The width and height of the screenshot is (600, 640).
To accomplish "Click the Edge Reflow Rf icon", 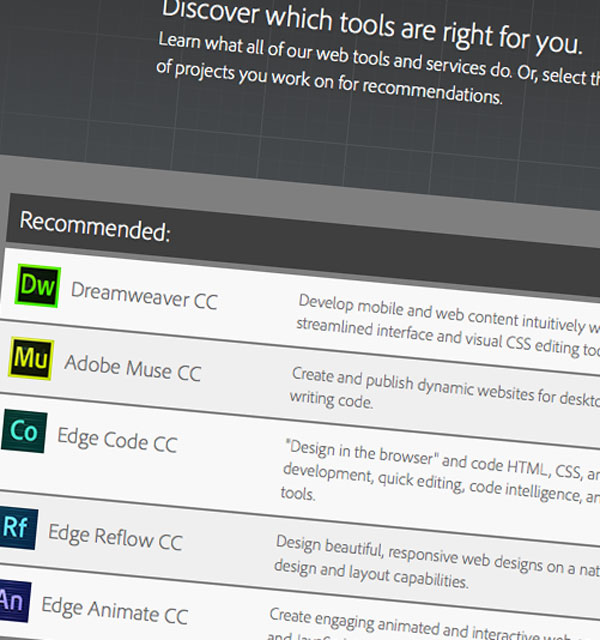I will tap(18, 527).
